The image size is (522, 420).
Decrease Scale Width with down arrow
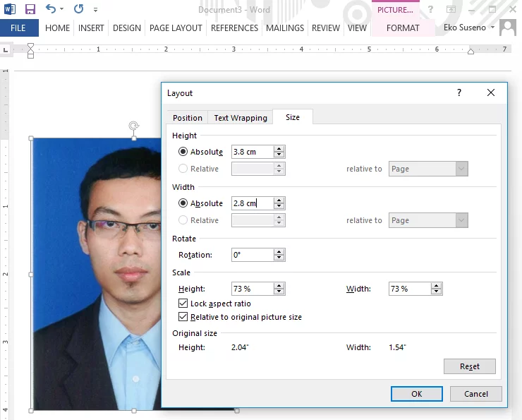pyautogui.click(x=436, y=292)
